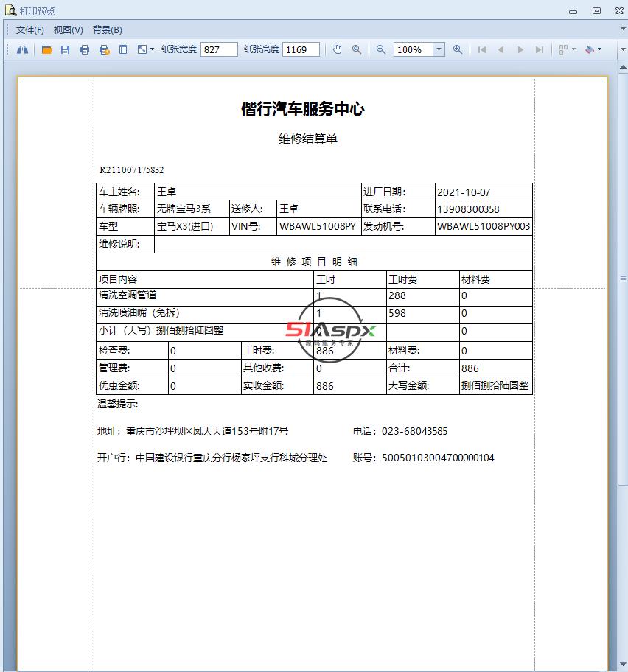Screen dimensions: 628x672
Task: Click the row 清洗空调管道
Action: (x=315, y=296)
